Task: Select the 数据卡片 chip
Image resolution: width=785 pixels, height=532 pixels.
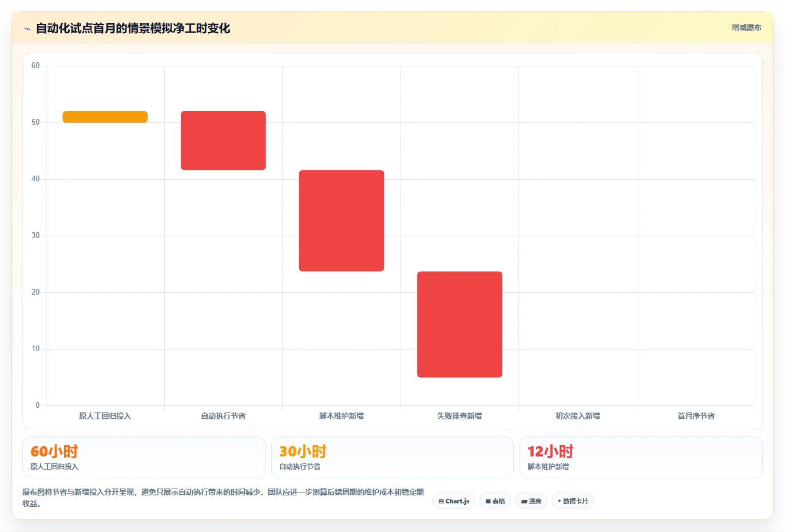Action: click(573, 501)
